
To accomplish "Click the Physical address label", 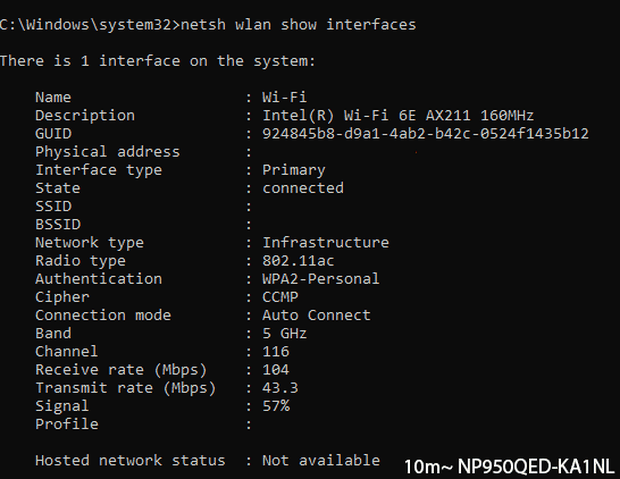I will click(107, 152).
